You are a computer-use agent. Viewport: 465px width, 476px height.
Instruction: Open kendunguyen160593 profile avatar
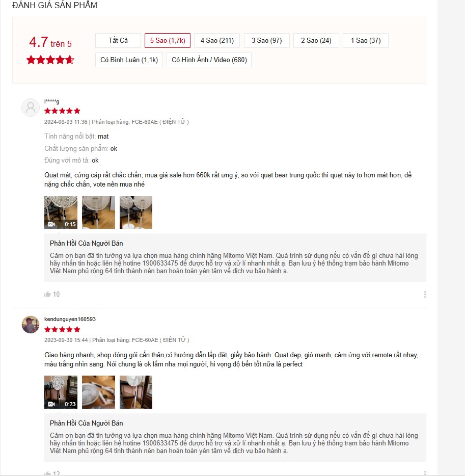coord(31,325)
